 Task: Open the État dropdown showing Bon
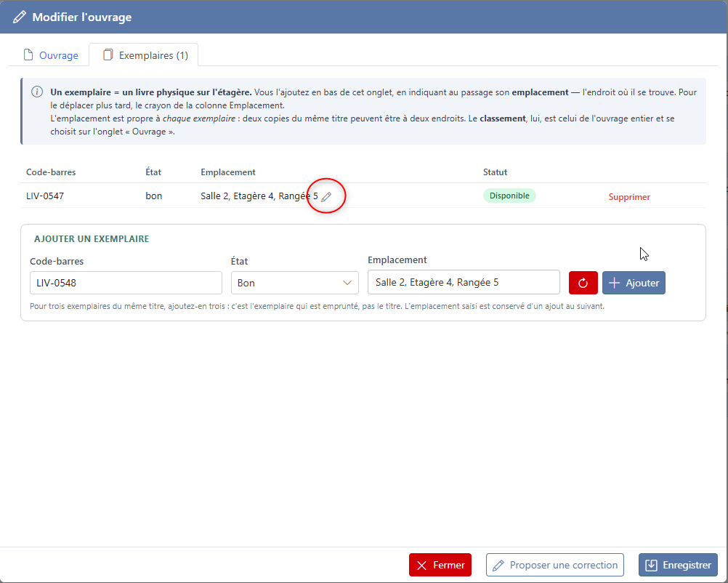(x=295, y=283)
